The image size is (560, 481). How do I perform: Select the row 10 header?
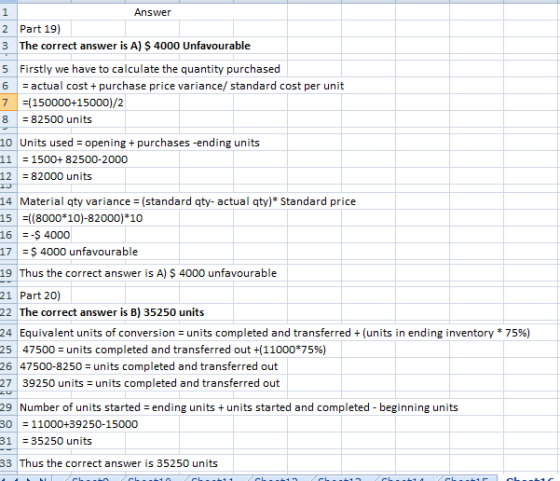tap(8, 142)
